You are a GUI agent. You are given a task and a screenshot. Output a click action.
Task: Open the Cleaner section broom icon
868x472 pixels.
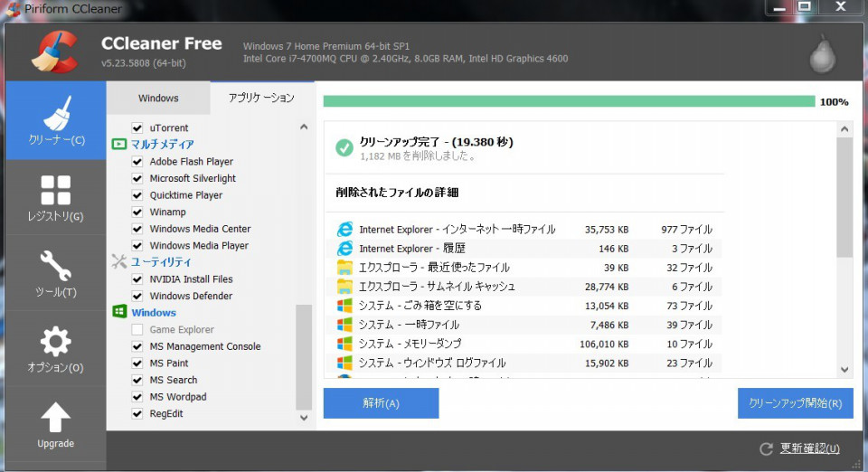[56, 113]
